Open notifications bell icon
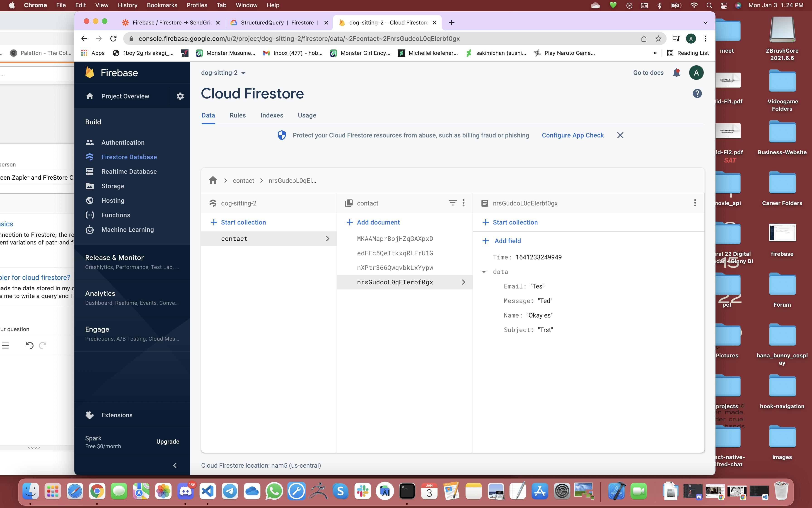Image resolution: width=812 pixels, height=508 pixels. [677, 73]
